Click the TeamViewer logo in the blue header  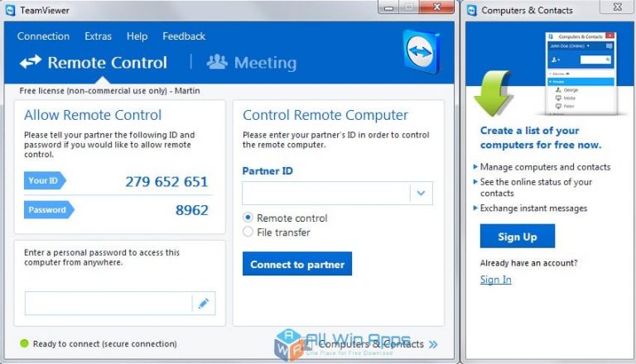pyautogui.click(x=422, y=51)
